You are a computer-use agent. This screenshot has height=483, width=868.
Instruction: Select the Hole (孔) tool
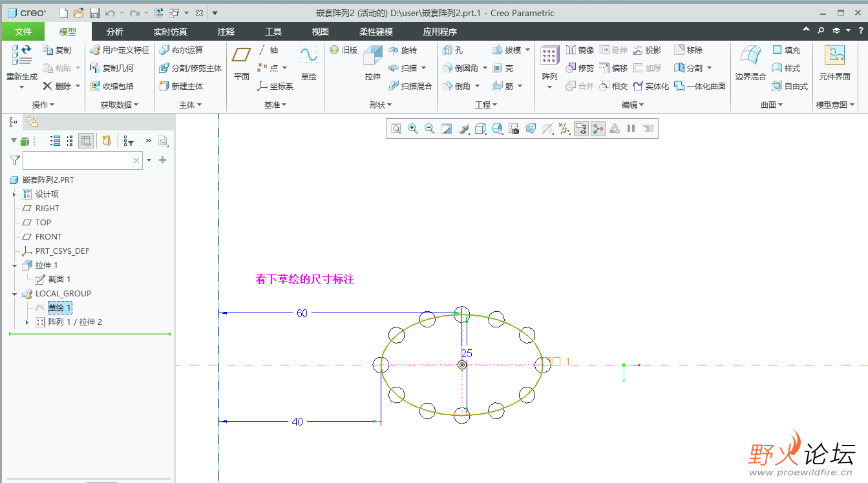452,50
